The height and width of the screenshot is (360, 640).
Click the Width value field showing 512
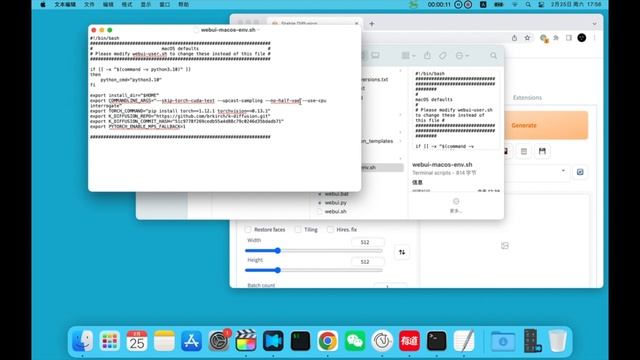(x=367, y=242)
